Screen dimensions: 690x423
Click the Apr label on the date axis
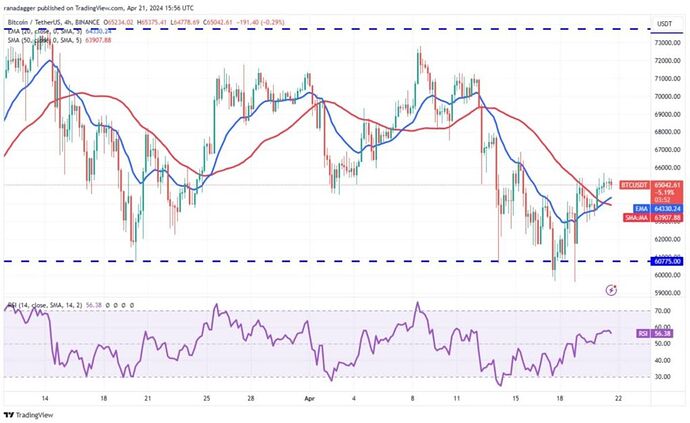coord(310,399)
